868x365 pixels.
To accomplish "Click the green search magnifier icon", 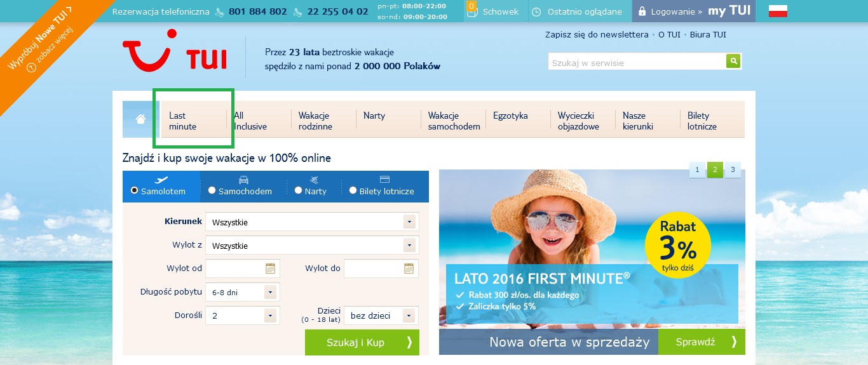I will click(x=733, y=61).
